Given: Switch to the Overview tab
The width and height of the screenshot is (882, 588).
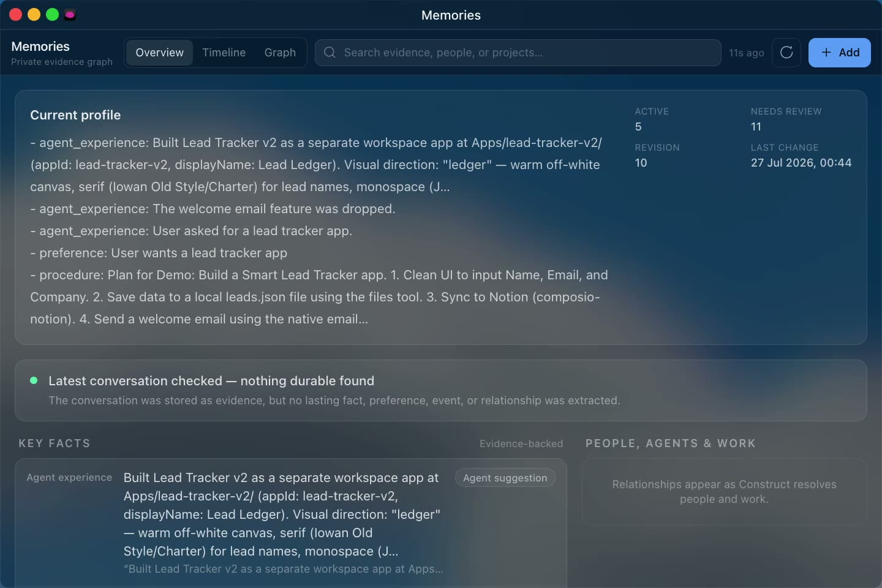Looking at the screenshot, I should [x=159, y=53].
